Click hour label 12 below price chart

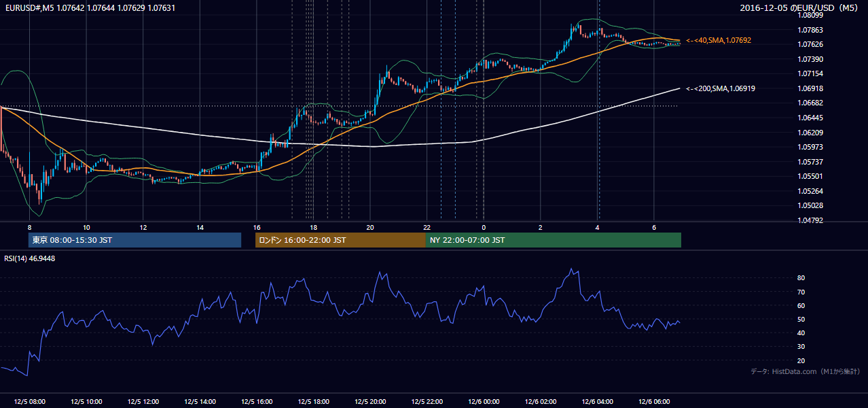pyautogui.click(x=143, y=227)
